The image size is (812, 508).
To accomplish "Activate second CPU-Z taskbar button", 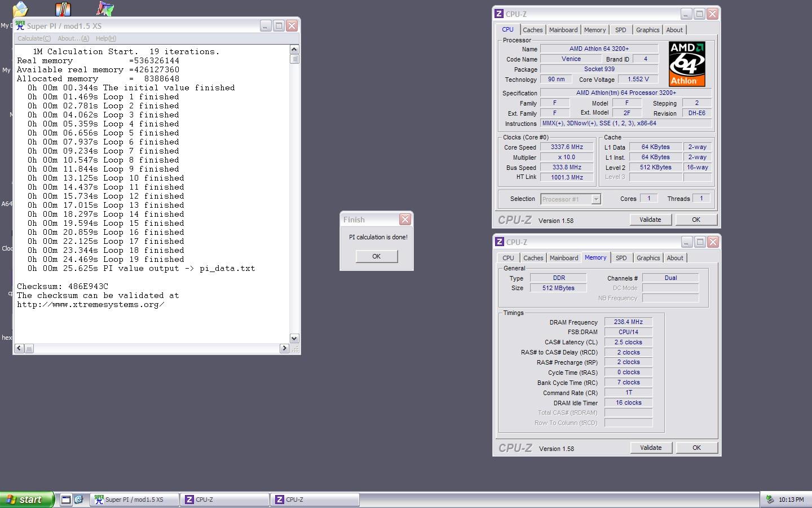I will tap(315, 500).
